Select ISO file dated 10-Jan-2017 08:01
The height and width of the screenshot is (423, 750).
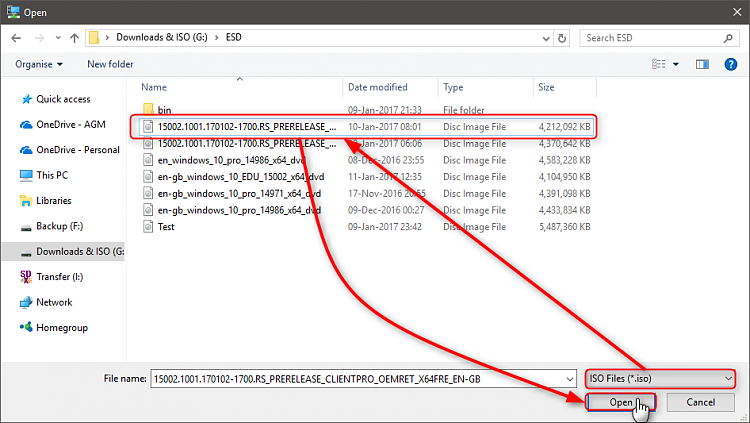click(x=367, y=127)
